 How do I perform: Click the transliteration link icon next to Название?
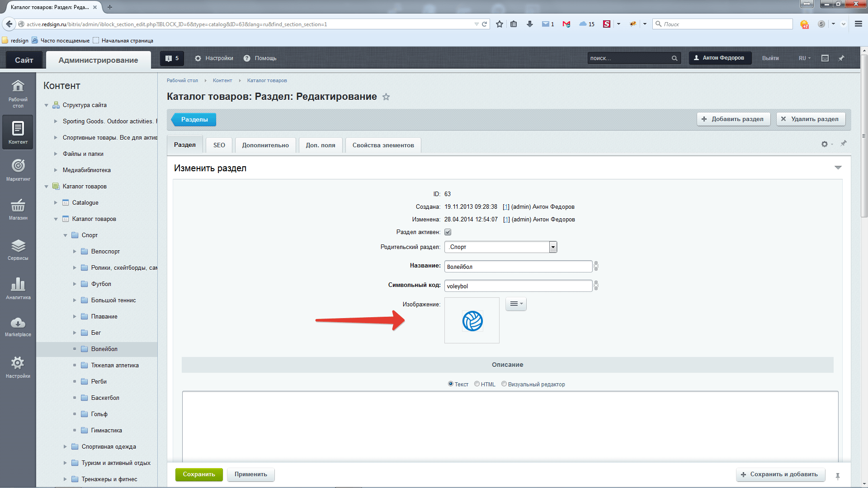click(x=596, y=266)
